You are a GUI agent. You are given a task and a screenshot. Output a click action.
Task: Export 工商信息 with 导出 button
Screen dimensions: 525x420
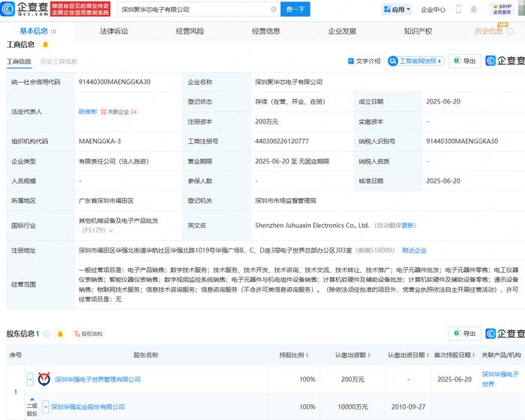pyautogui.click(x=465, y=61)
